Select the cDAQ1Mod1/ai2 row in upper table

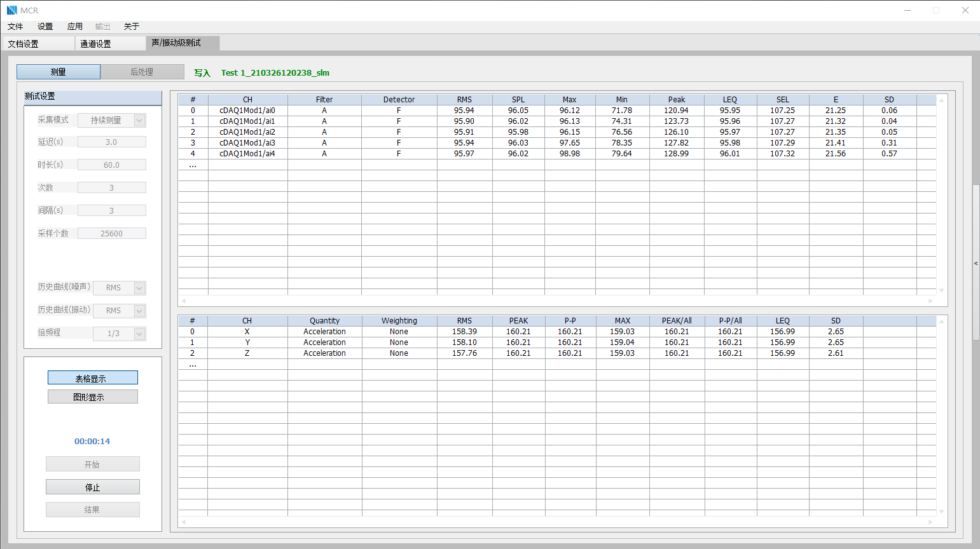pyautogui.click(x=247, y=132)
